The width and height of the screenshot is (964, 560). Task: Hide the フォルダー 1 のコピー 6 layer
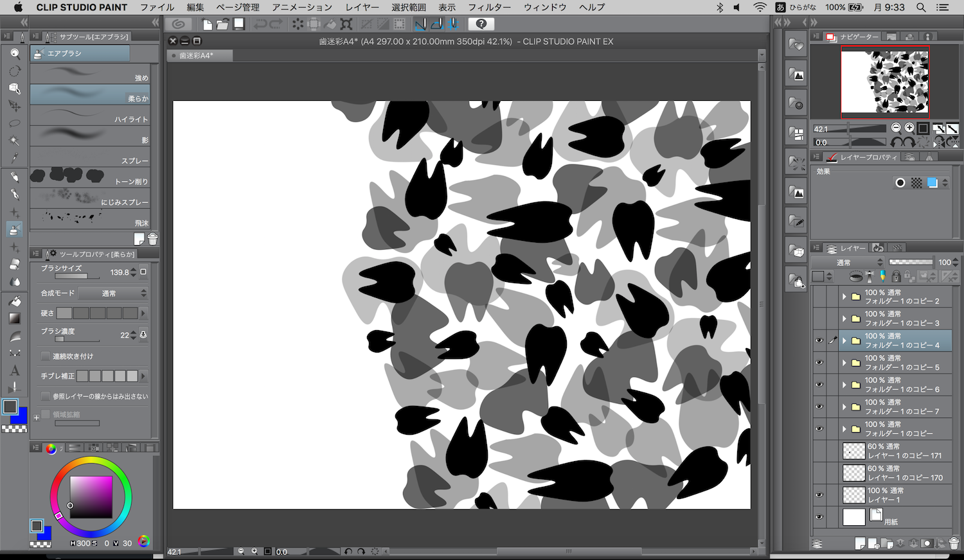(x=819, y=385)
